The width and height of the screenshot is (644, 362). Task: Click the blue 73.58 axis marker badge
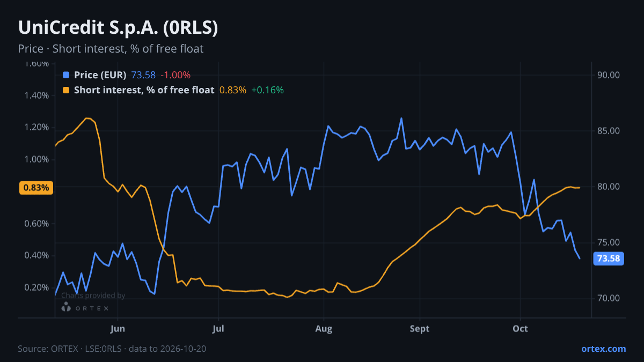click(x=609, y=258)
